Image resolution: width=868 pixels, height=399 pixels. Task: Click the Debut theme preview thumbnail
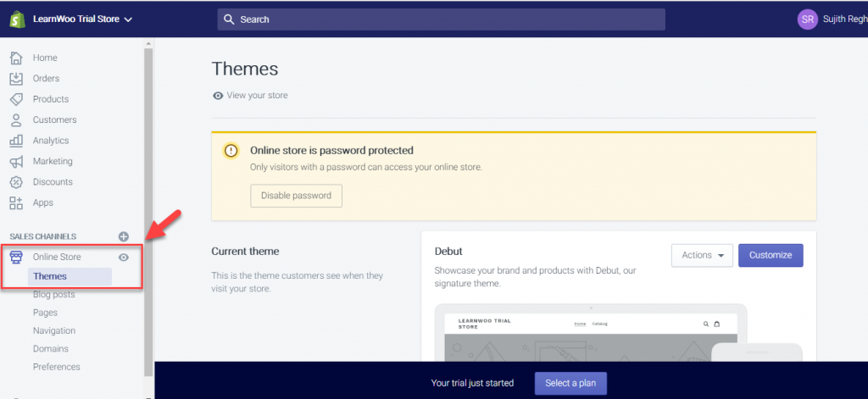coord(591,333)
